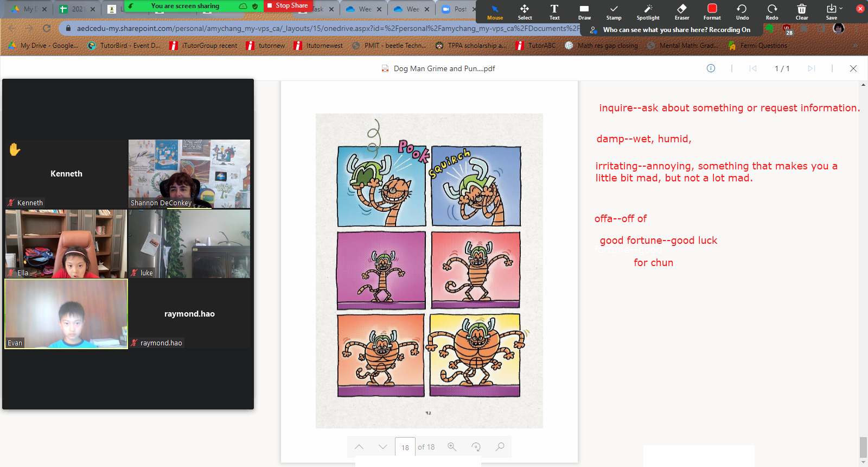Open the Itutornewest bookmark

click(x=318, y=46)
